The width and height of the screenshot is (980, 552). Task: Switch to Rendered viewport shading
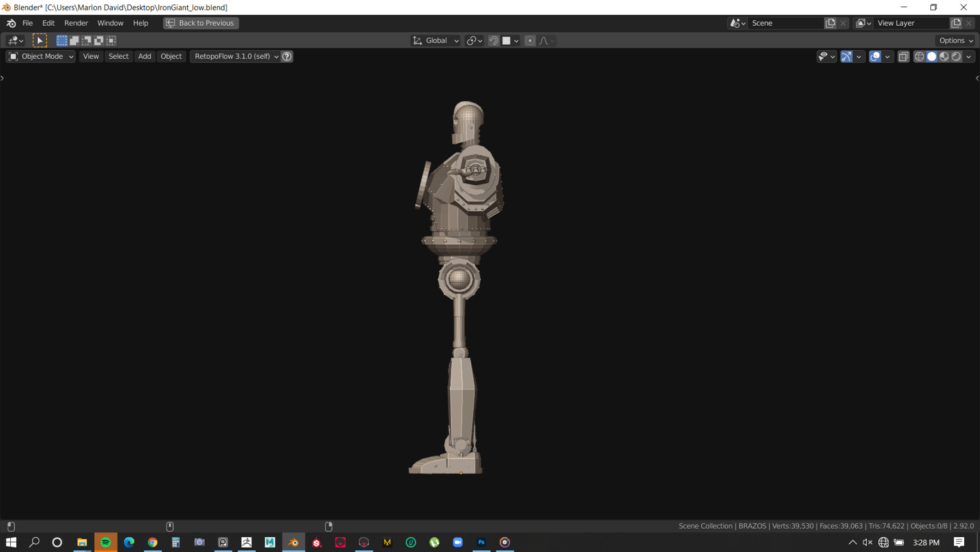coord(957,57)
